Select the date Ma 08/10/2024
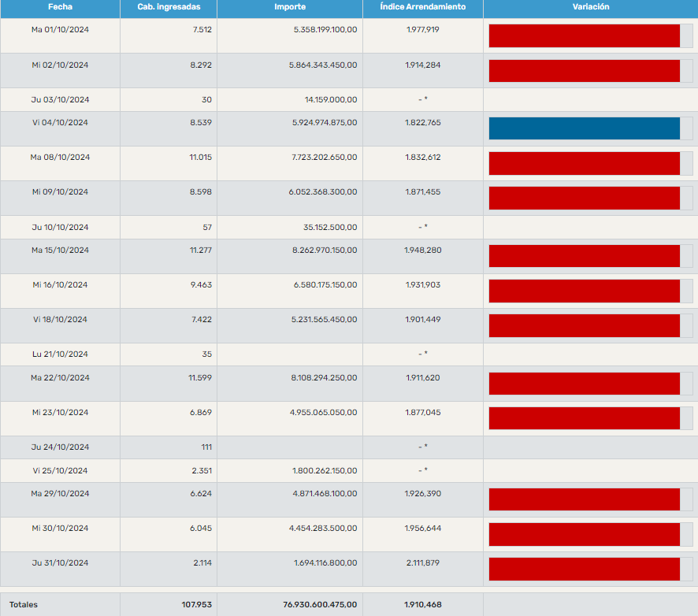The width and height of the screenshot is (698, 616). (x=60, y=158)
